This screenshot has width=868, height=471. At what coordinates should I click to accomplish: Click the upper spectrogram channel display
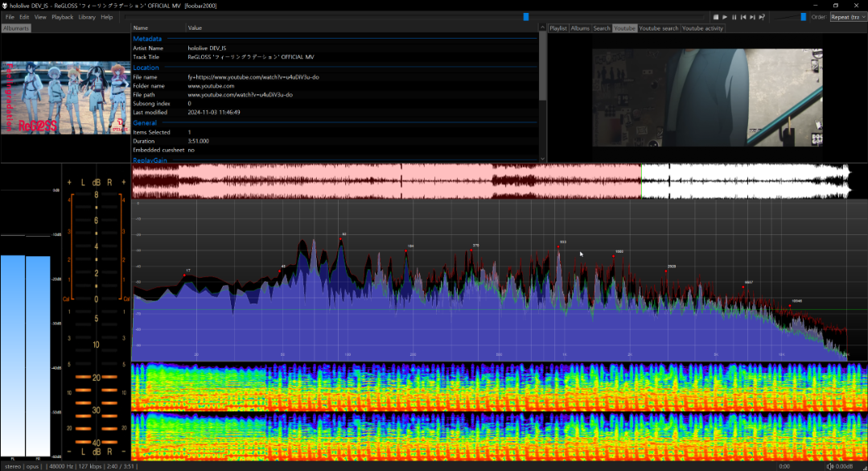coord(500,386)
